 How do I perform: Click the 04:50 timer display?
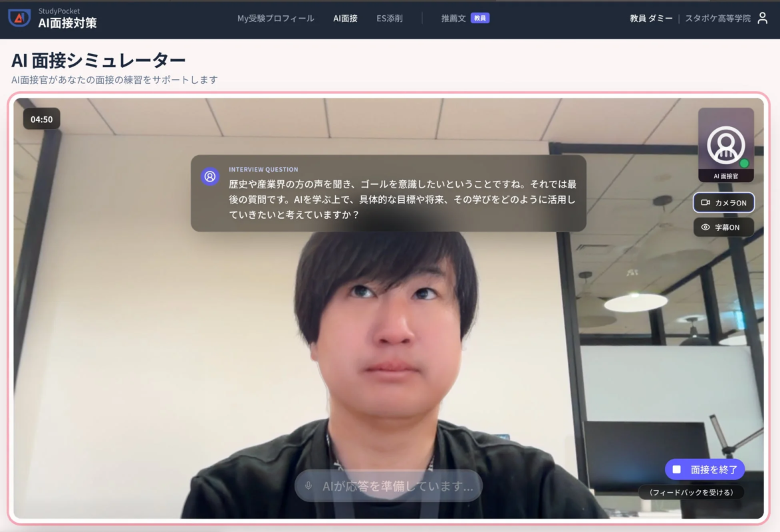pos(41,119)
